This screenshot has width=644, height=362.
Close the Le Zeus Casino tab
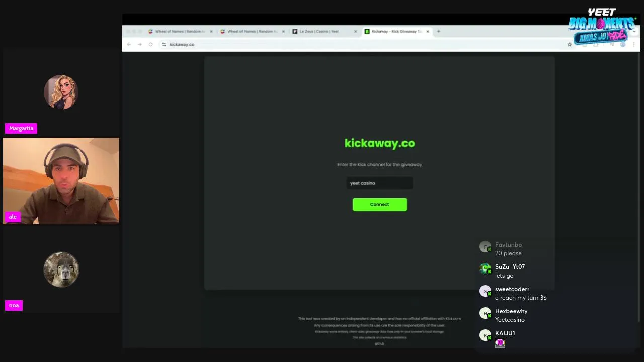[355, 31]
